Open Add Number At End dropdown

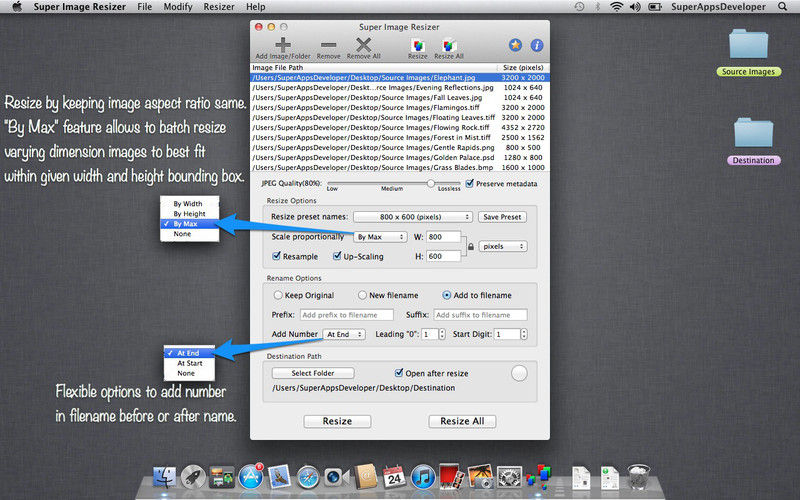click(344, 334)
